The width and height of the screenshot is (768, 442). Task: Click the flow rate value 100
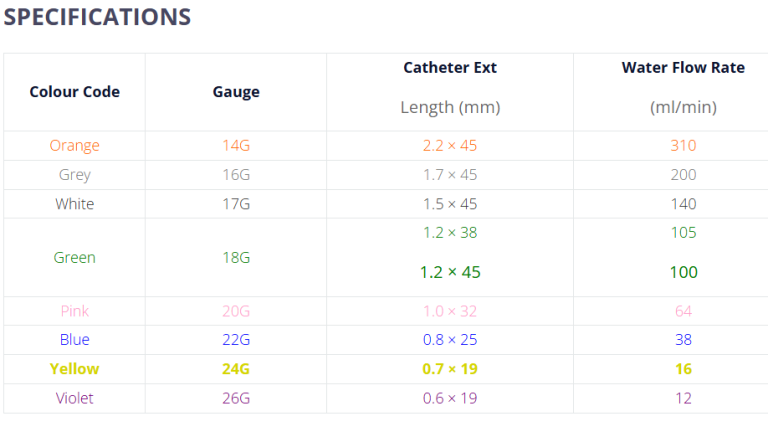(683, 272)
